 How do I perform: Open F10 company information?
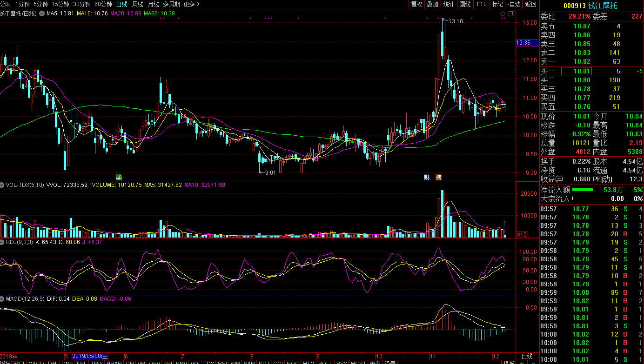pos(481,4)
